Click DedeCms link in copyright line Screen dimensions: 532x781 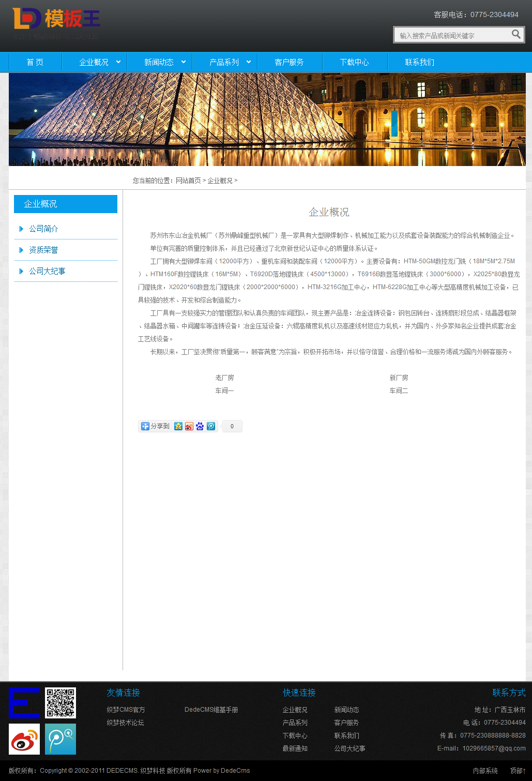[x=236, y=771]
